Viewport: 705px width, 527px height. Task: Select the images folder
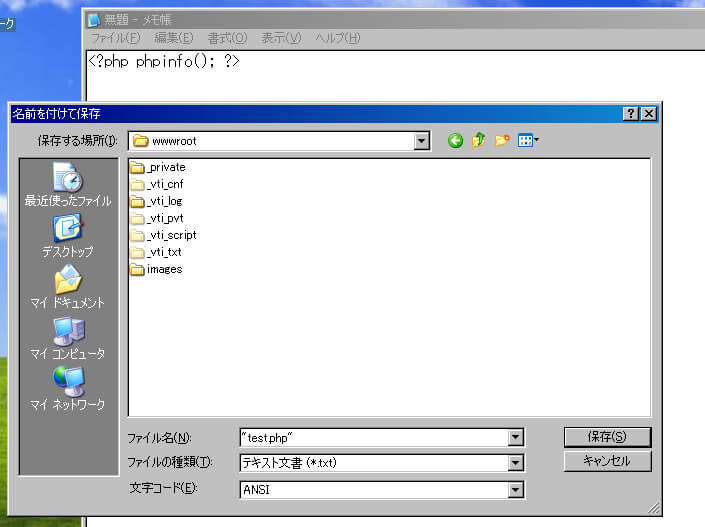point(164,269)
